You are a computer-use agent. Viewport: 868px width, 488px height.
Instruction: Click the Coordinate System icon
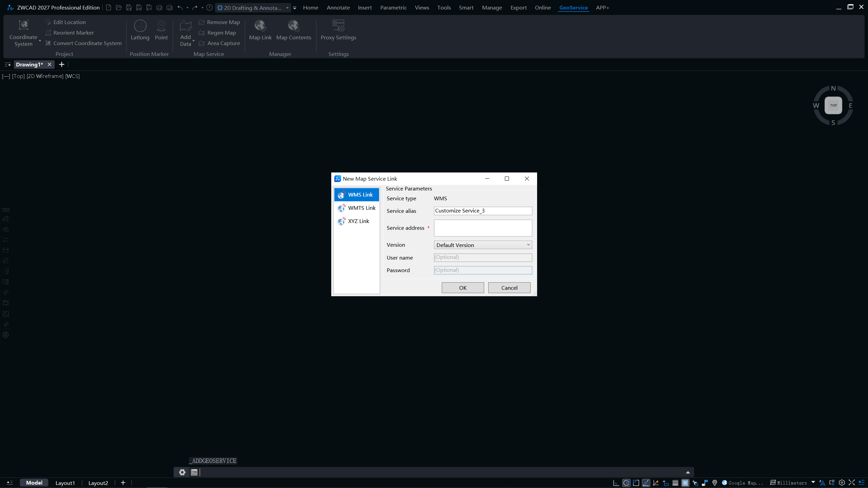[23, 25]
